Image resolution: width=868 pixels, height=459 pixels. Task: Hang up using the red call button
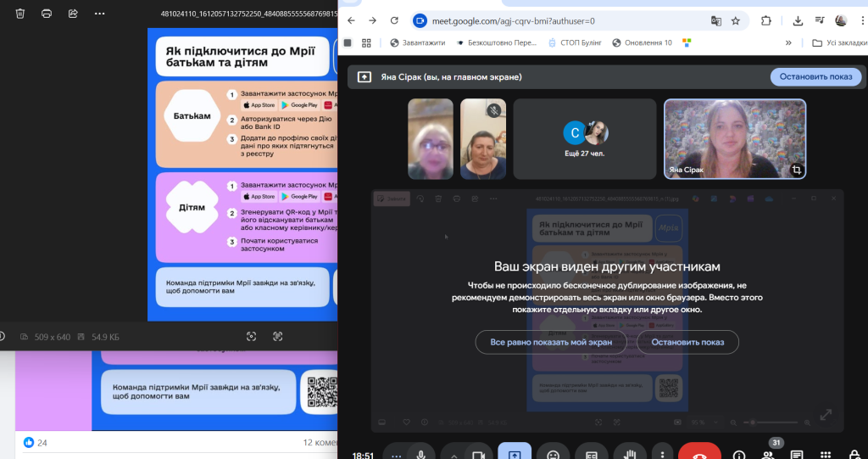coord(701,454)
